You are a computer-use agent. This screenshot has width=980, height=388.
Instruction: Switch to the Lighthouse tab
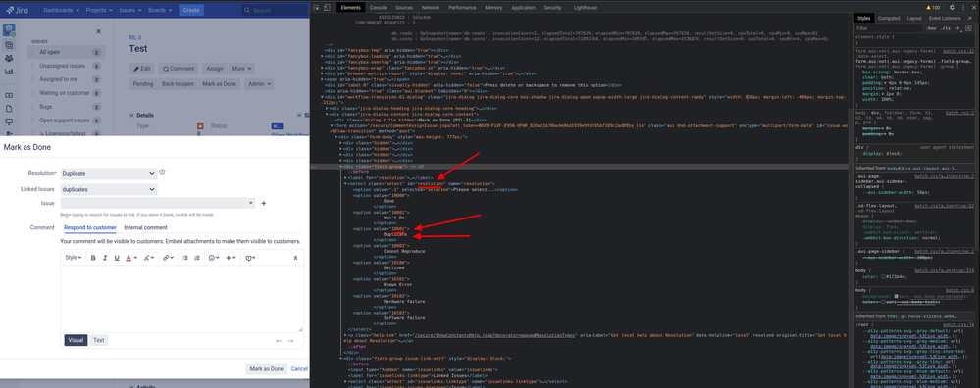585,8
